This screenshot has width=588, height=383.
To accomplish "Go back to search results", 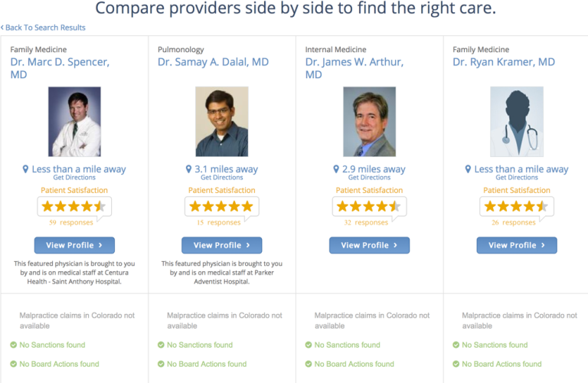I will (45, 28).
